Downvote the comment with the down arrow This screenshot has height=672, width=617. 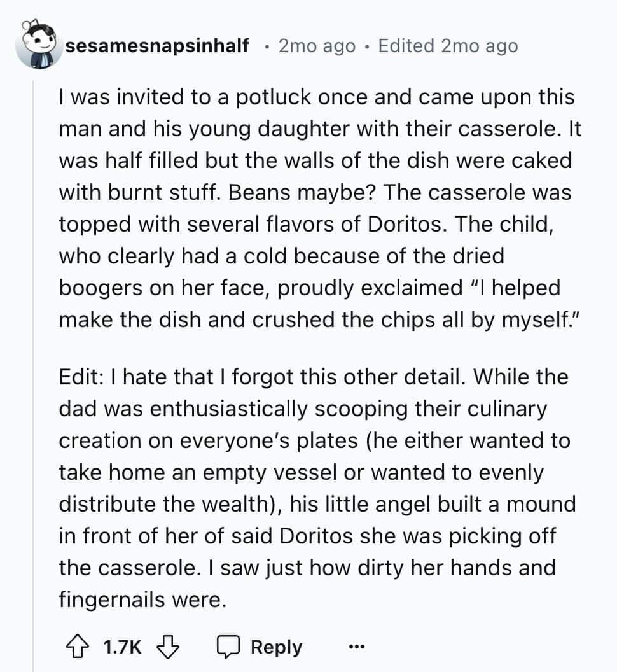click(168, 647)
